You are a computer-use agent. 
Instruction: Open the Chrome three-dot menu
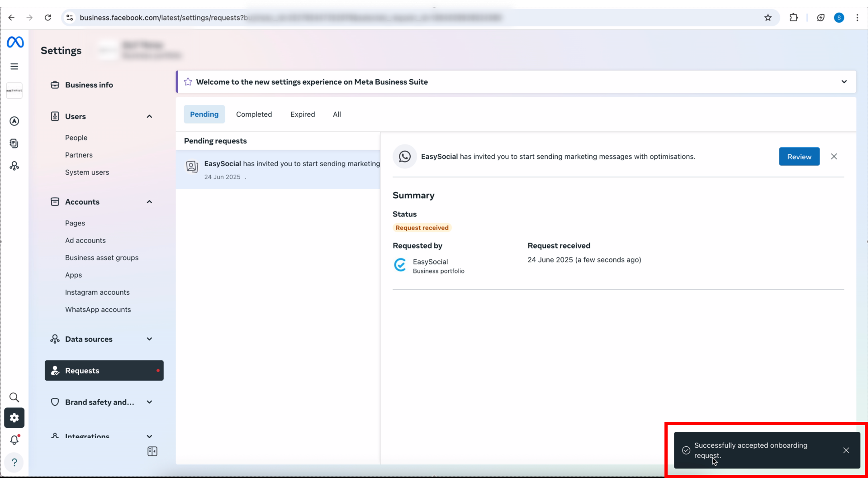(857, 18)
